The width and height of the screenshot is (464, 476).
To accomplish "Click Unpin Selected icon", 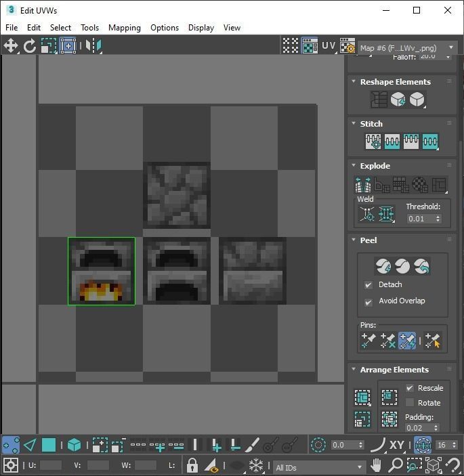I will pyautogui.click(x=387, y=341).
